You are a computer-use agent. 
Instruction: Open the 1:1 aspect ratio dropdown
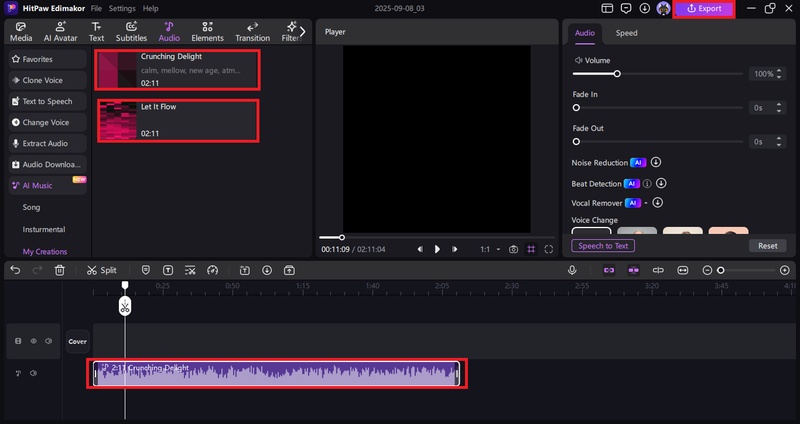tap(490, 250)
